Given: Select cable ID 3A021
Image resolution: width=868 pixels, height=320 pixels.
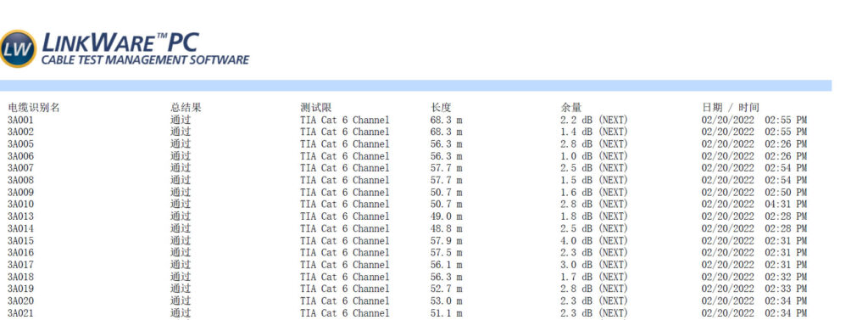Looking at the screenshot, I should (x=20, y=313).
